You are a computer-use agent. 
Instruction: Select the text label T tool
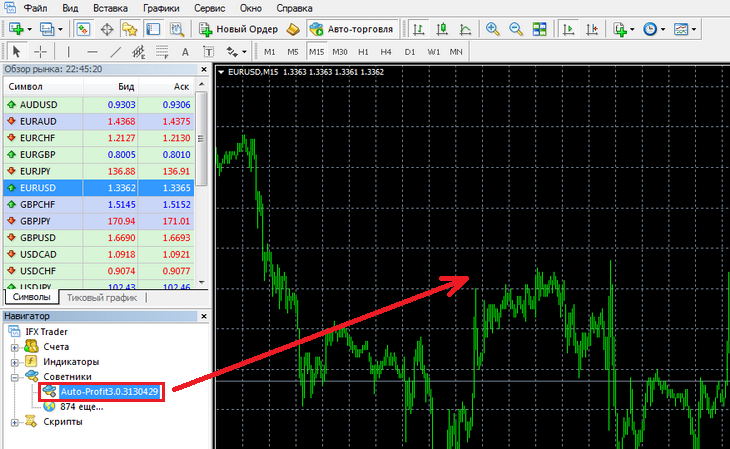(x=209, y=52)
